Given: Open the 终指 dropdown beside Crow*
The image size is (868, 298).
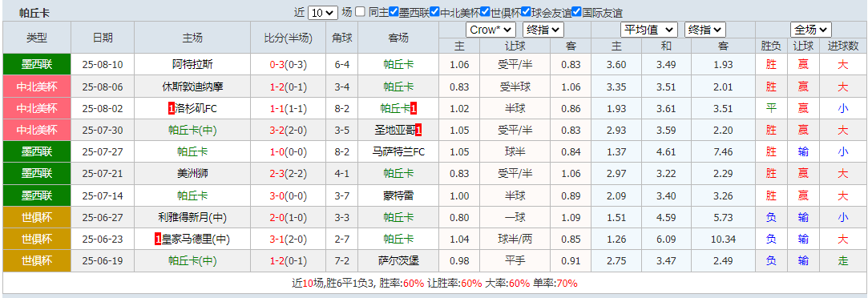Looking at the screenshot, I should point(543,30).
